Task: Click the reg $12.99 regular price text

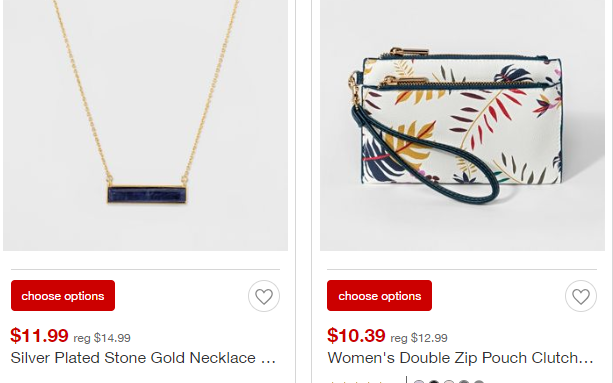Action: pyautogui.click(x=419, y=338)
